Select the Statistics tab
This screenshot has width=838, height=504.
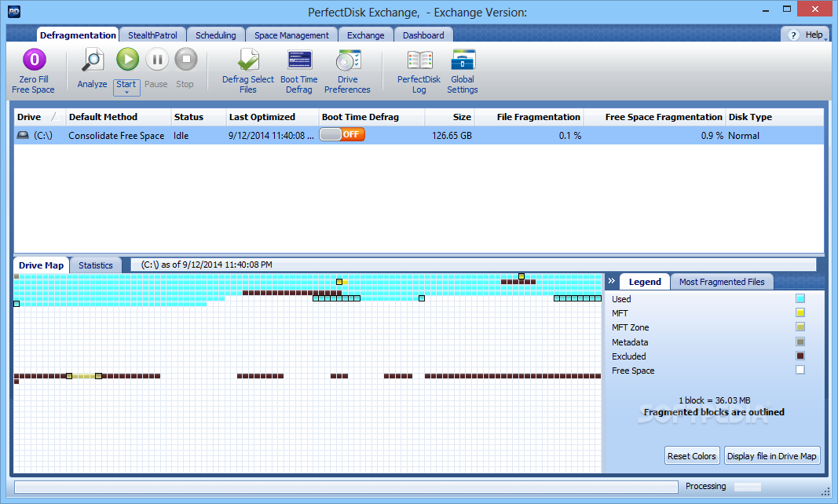[x=96, y=265]
